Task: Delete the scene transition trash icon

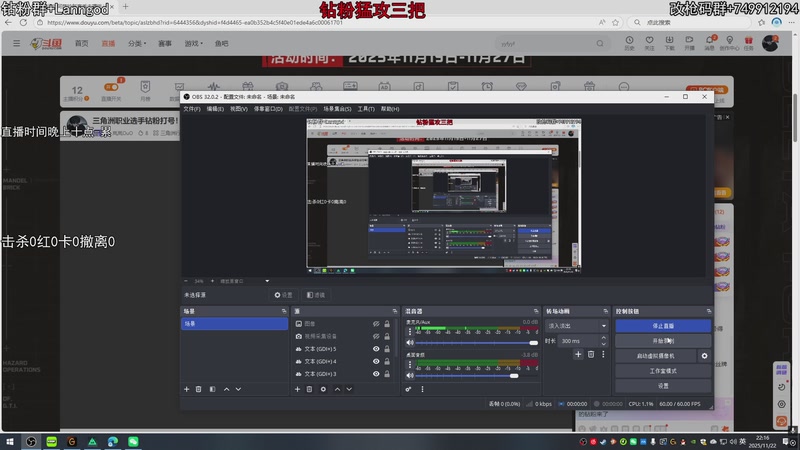Action: [x=591, y=354]
